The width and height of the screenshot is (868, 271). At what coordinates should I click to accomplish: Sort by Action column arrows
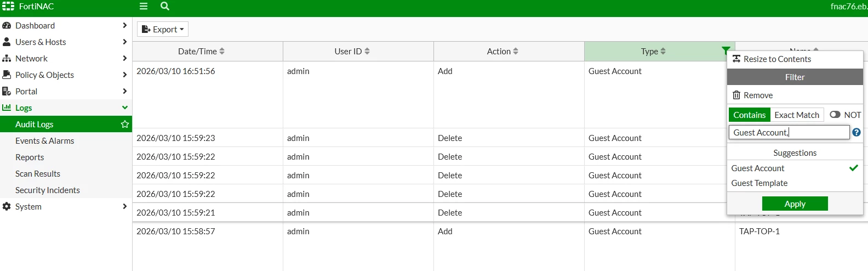(x=516, y=51)
